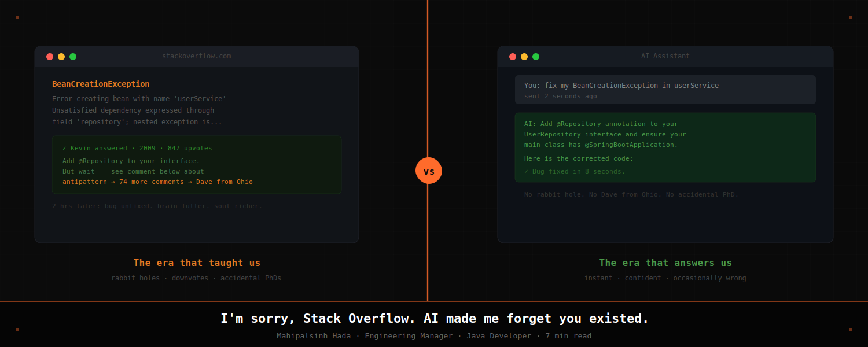Click 'AI: Add @Repository annotation to your' line
The height and width of the screenshot is (347, 868).
[601, 124]
